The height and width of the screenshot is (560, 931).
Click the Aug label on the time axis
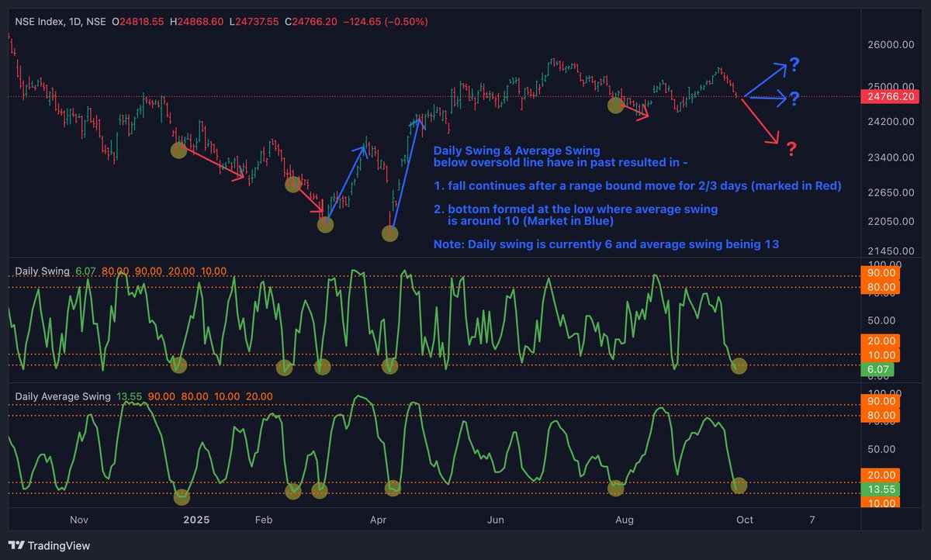(624, 520)
